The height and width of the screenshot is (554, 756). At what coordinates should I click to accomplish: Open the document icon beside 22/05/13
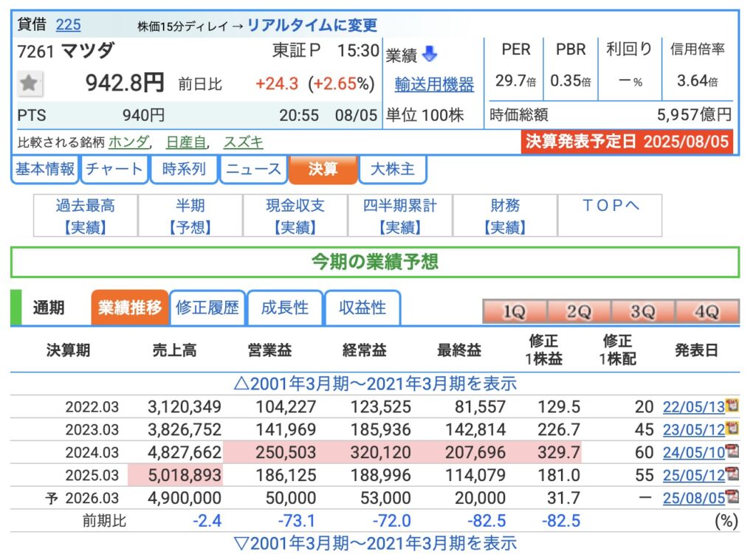pos(732,405)
